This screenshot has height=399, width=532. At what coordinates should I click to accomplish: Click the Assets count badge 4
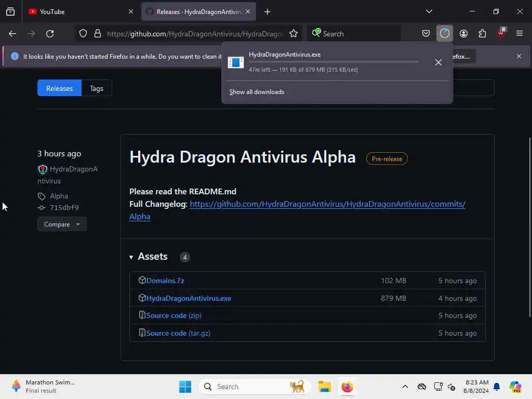point(185,257)
